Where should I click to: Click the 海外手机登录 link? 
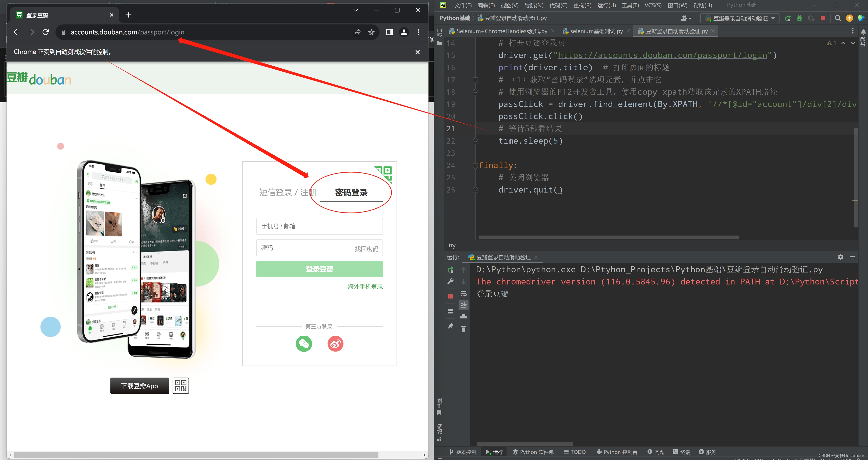tap(365, 287)
